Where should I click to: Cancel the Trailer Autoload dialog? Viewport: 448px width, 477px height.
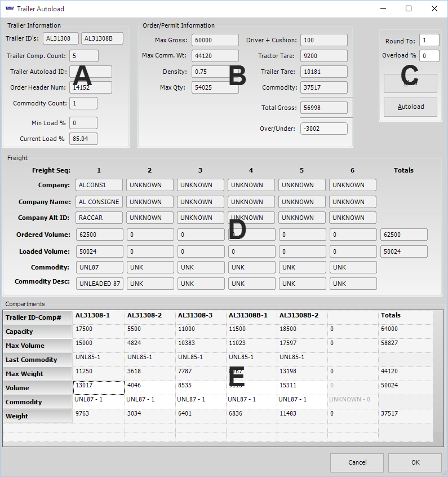click(357, 462)
